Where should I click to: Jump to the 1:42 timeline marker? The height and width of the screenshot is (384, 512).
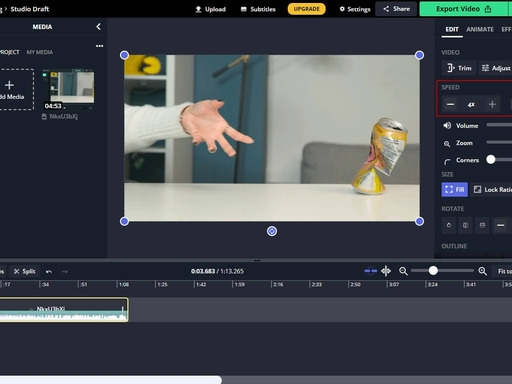[x=201, y=284]
